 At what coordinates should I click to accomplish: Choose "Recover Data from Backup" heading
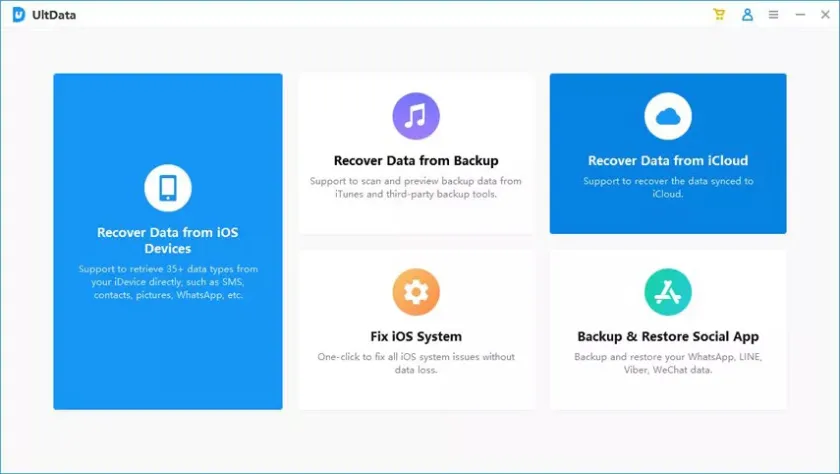416,161
